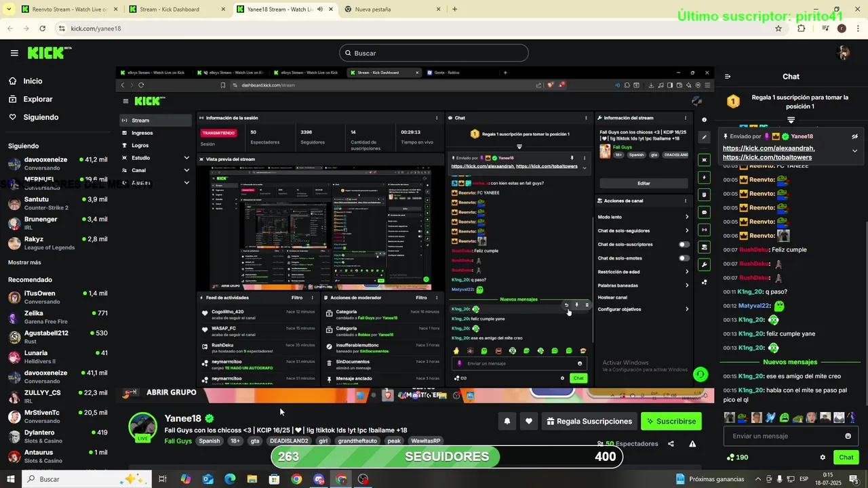The image size is (868, 488).
Task: Send message with green Chat button
Action: [x=846, y=457]
